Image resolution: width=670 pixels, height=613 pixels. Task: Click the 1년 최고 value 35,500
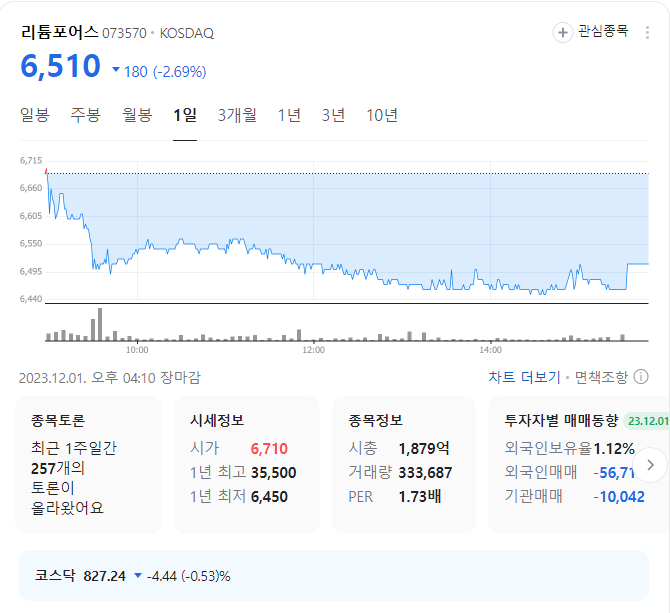[x=273, y=472]
